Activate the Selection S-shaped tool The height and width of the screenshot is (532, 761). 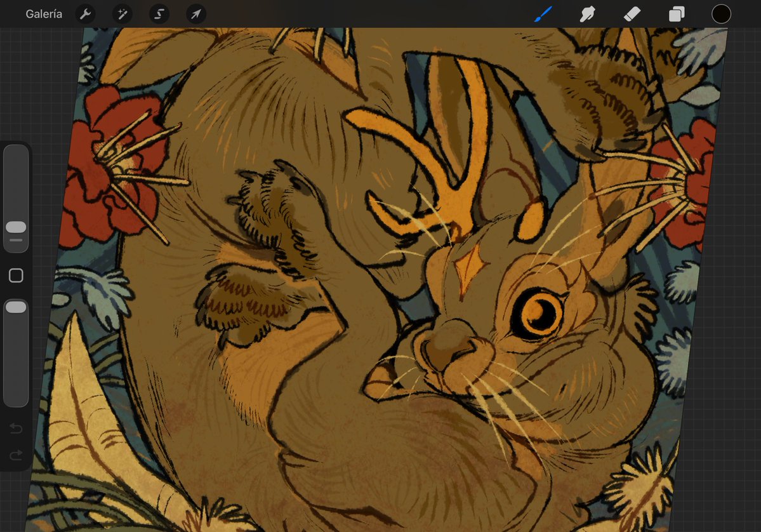(159, 14)
